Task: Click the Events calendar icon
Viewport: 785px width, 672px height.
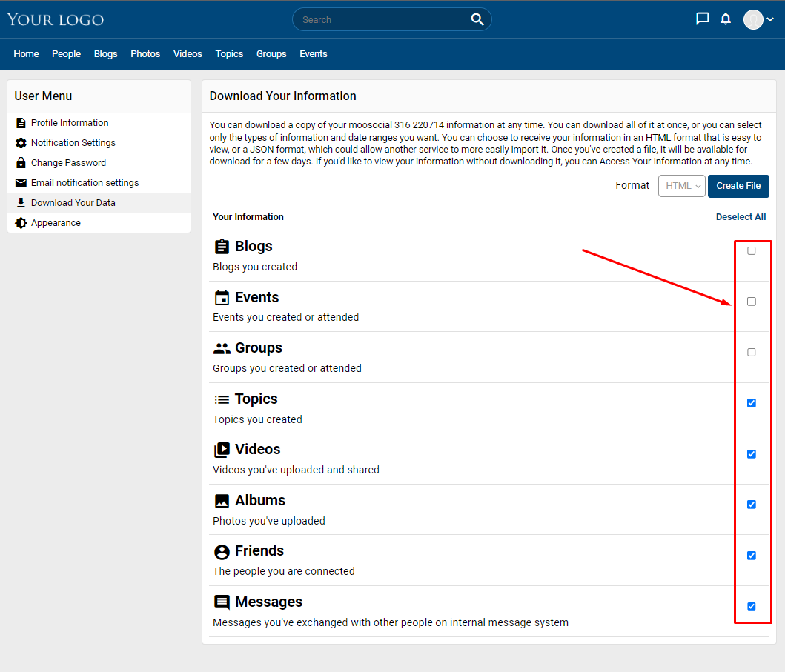Action: click(x=222, y=297)
